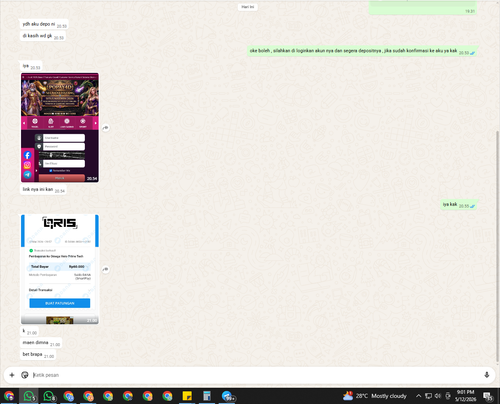Screen dimensions: 500x404
Task: Open the volume tray icon
Action: tap(438, 396)
